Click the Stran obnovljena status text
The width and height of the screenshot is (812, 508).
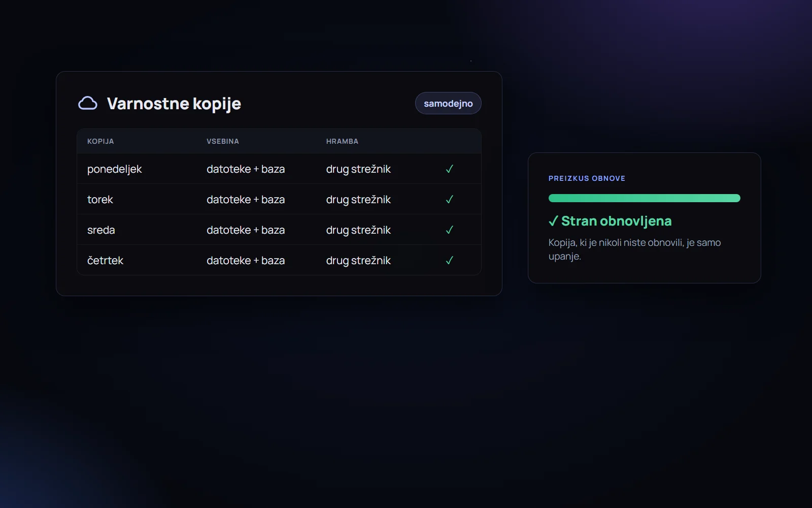coord(616,221)
